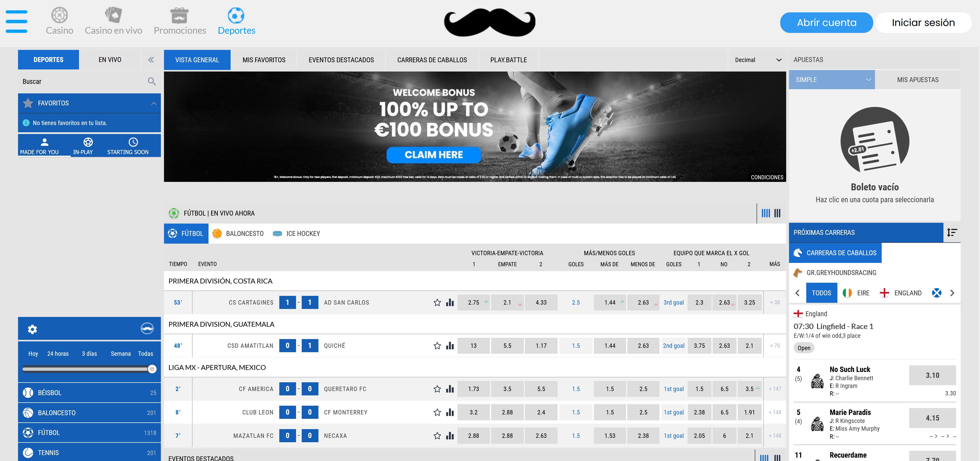The width and height of the screenshot is (980, 461).
Task: Click Claim Here on the bonus banner
Action: (x=434, y=155)
